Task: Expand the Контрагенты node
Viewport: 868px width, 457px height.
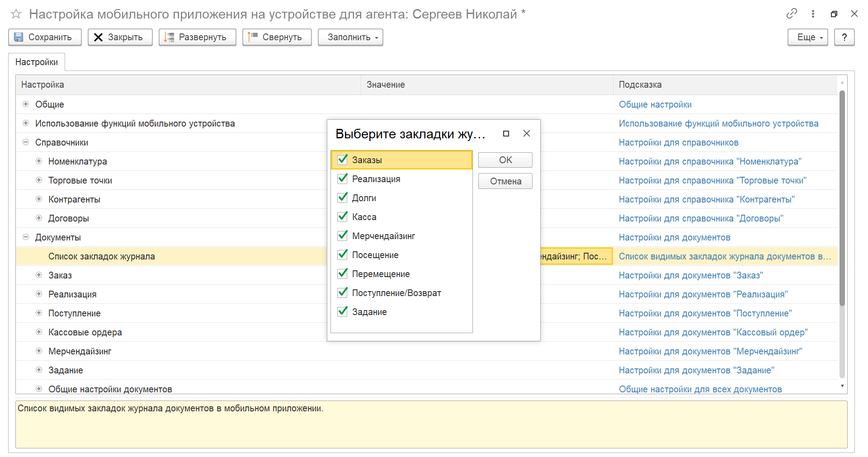Action: tap(39, 199)
